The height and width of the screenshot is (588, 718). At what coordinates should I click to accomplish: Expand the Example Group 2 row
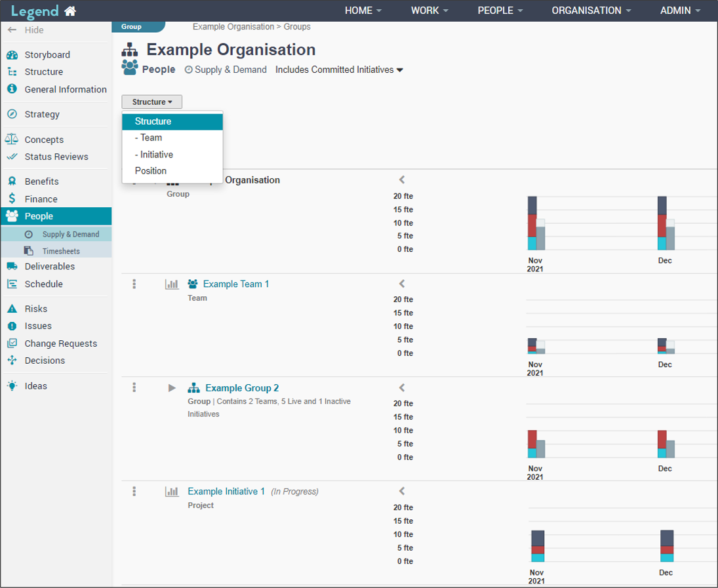pyautogui.click(x=172, y=387)
